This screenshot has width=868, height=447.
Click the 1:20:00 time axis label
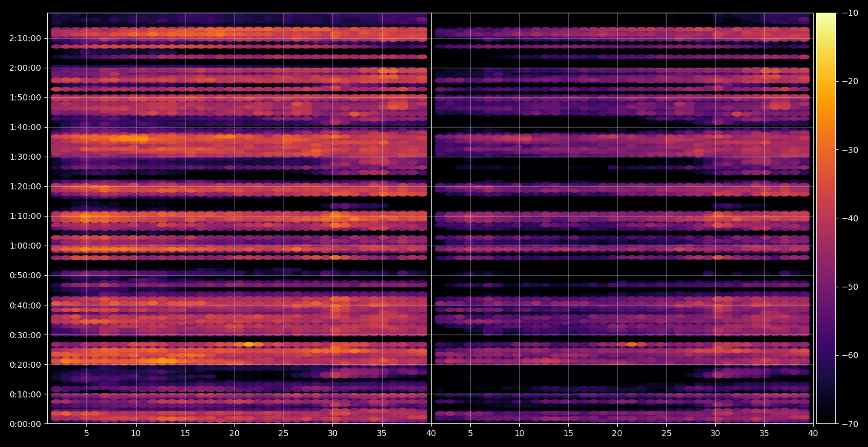[25, 186]
